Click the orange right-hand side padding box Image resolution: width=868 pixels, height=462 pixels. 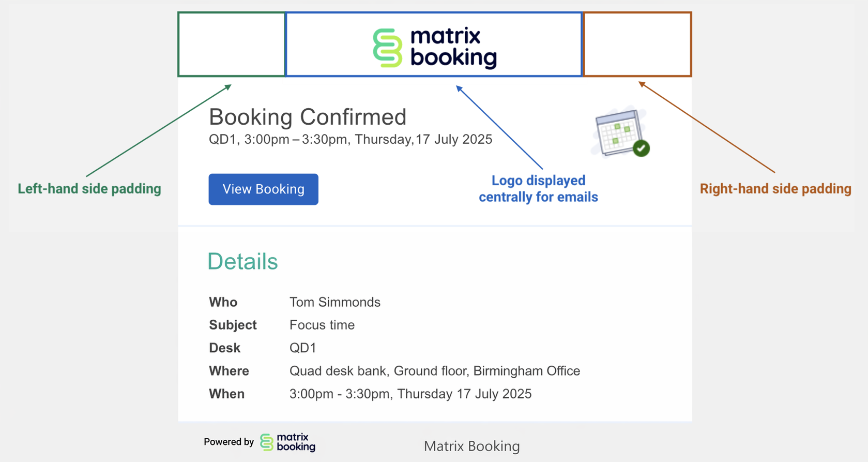click(637, 44)
